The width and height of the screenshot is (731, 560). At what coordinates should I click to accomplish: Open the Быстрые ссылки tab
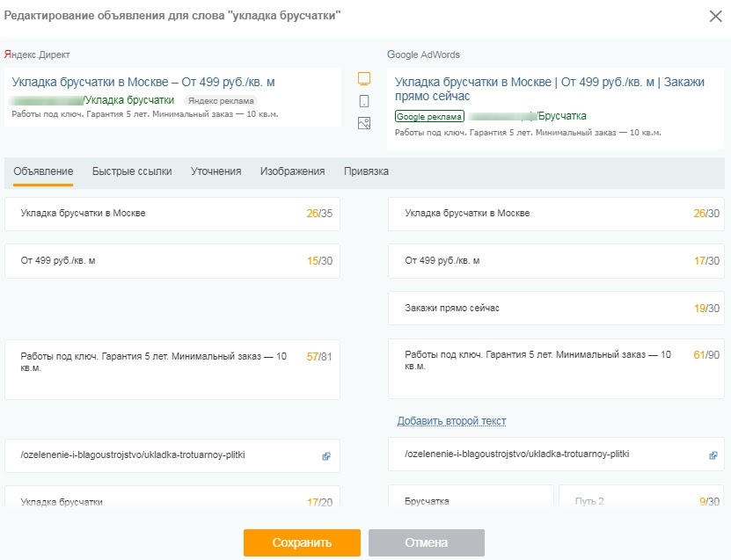pyautogui.click(x=132, y=171)
